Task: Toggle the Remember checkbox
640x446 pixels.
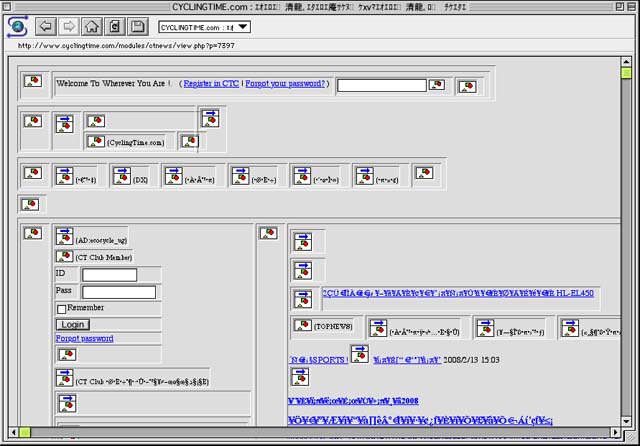Action: click(x=62, y=309)
